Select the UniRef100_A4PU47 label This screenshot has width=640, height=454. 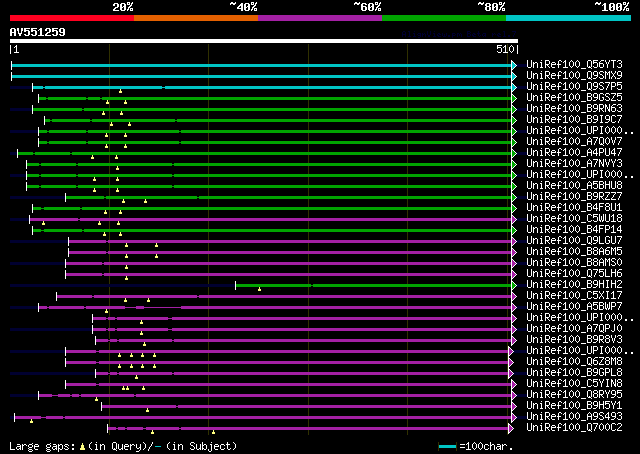(x=574, y=153)
